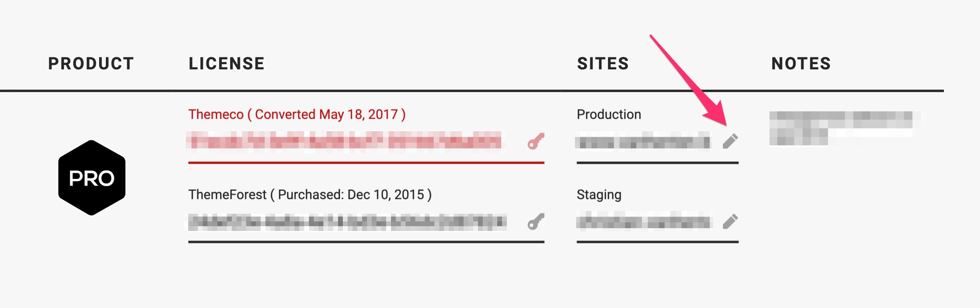Click the blurred ThemeForest license key field
The height and width of the screenshot is (308, 980).
pyautogui.click(x=347, y=222)
